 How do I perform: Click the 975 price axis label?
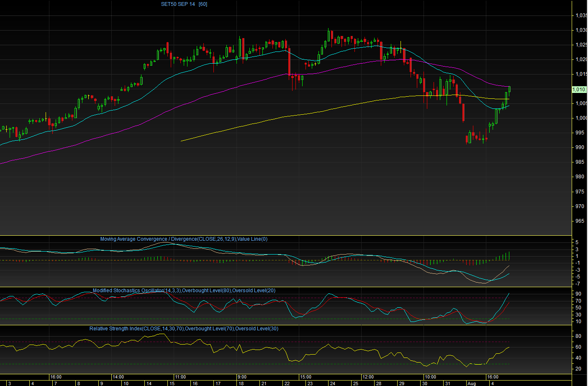[580, 192]
